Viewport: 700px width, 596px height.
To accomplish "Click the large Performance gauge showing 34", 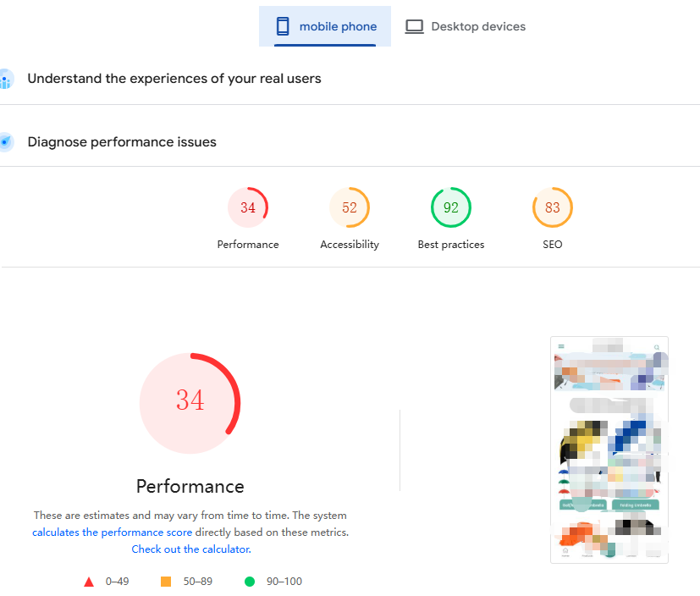I will tap(190, 400).
